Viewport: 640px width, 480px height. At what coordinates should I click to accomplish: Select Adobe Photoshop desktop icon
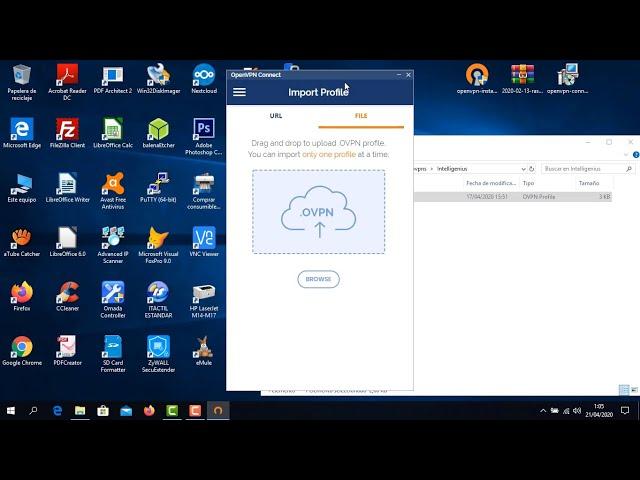[x=204, y=137]
